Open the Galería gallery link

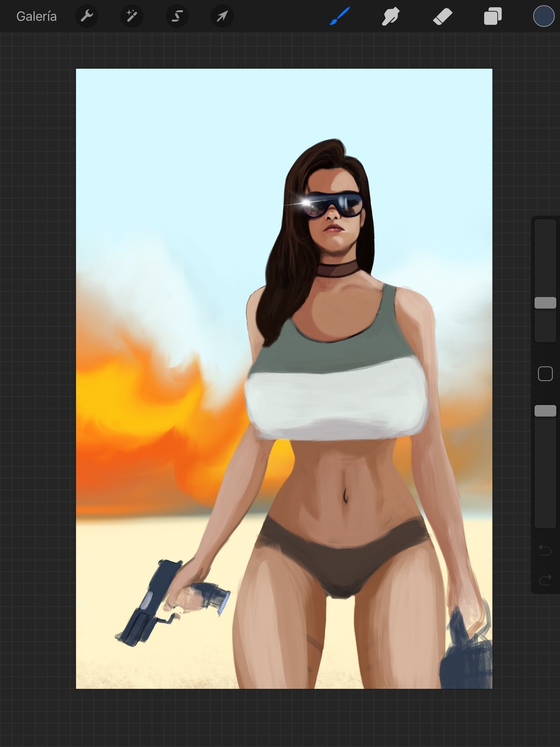click(x=36, y=16)
